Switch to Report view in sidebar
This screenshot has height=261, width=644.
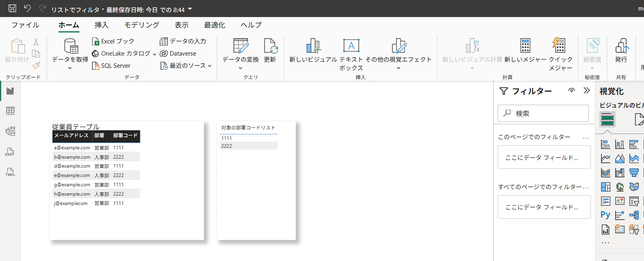coord(10,91)
